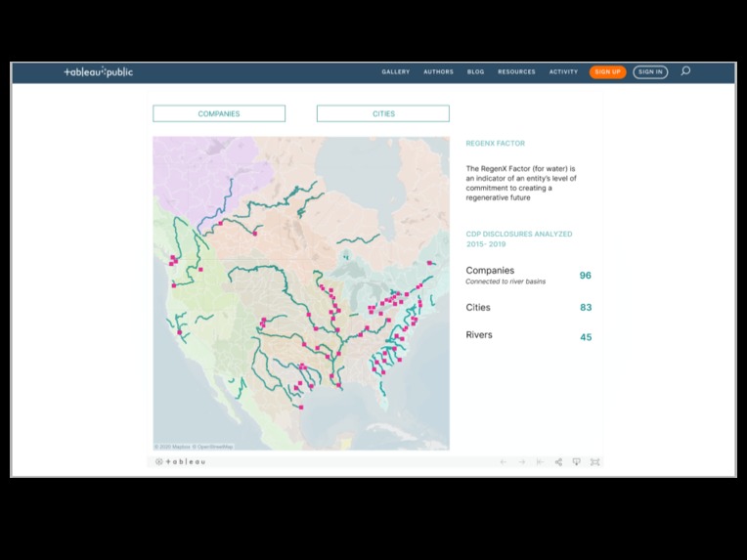This screenshot has height=560, width=747.
Task: Click the REGENX FACTOR heading
Action: (x=496, y=144)
